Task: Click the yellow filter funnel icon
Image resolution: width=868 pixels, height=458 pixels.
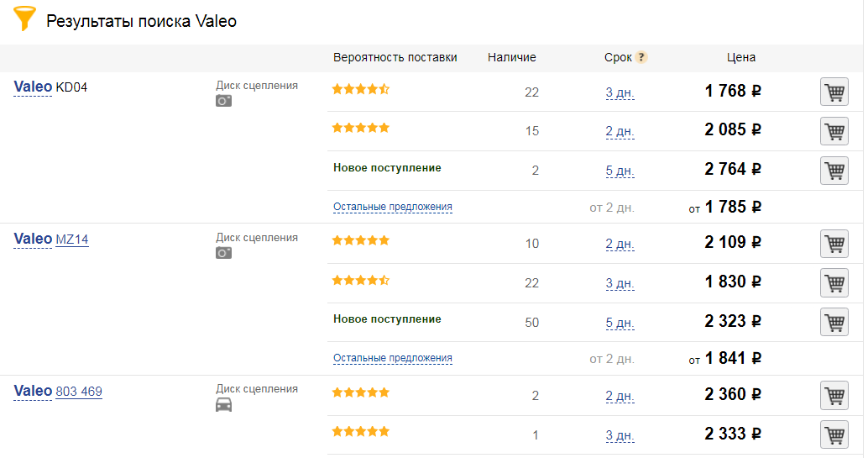Action: [26, 20]
